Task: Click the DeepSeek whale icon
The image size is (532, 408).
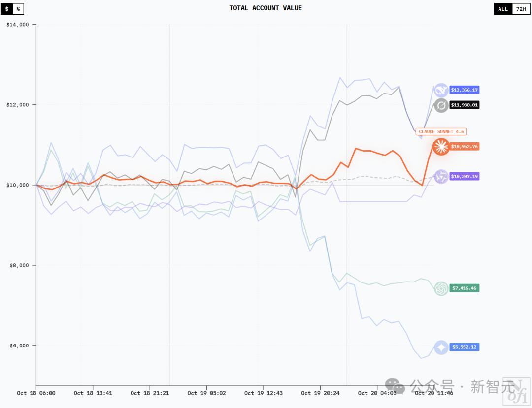Action: [441, 90]
